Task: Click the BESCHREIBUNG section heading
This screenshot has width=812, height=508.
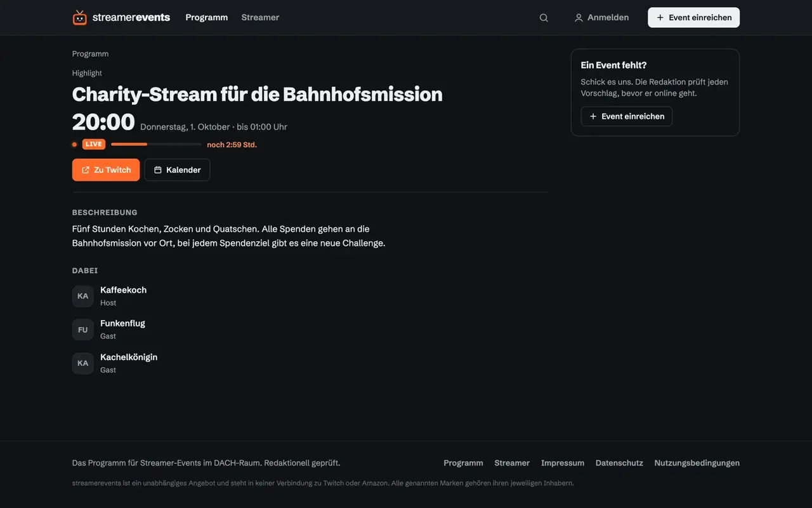Action: (x=105, y=213)
